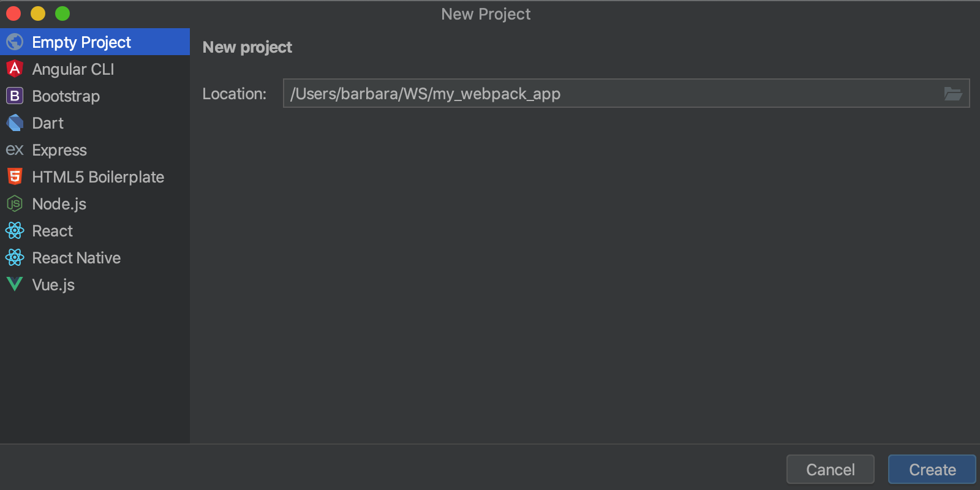Choose the React Native label
Viewport: 980px width, 490px height.
77,258
